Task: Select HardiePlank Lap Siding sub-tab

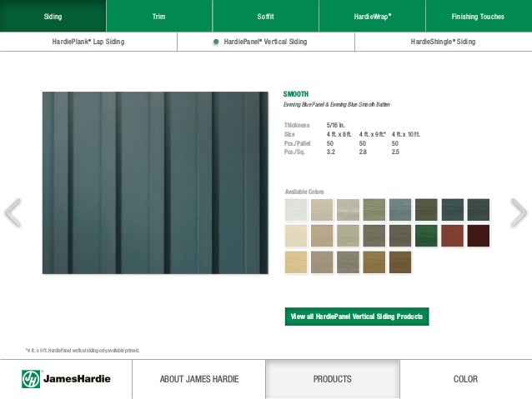Action: tap(88, 42)
